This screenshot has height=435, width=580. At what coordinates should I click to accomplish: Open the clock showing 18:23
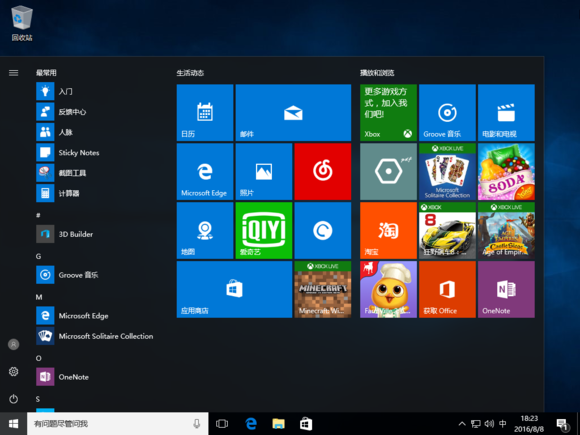[x=529, y=424]
